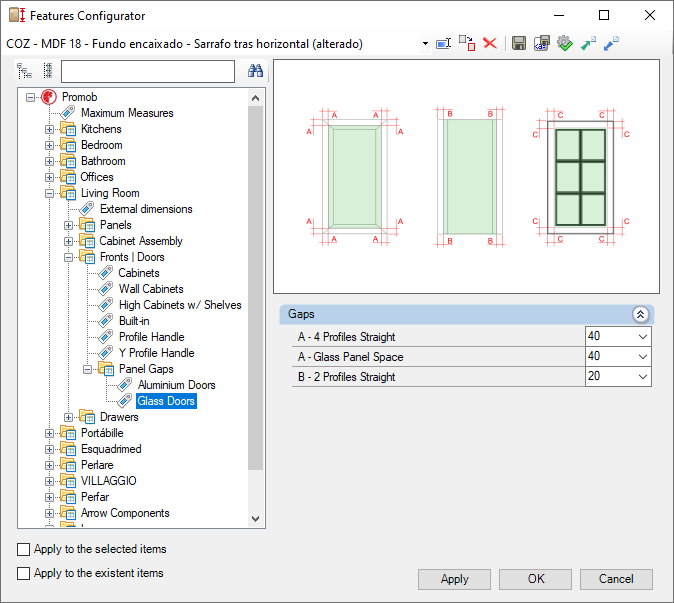This screenshot has height=603, width=674.
Task: Select Aluminium Doors tree item
Action: coord(177,385)
